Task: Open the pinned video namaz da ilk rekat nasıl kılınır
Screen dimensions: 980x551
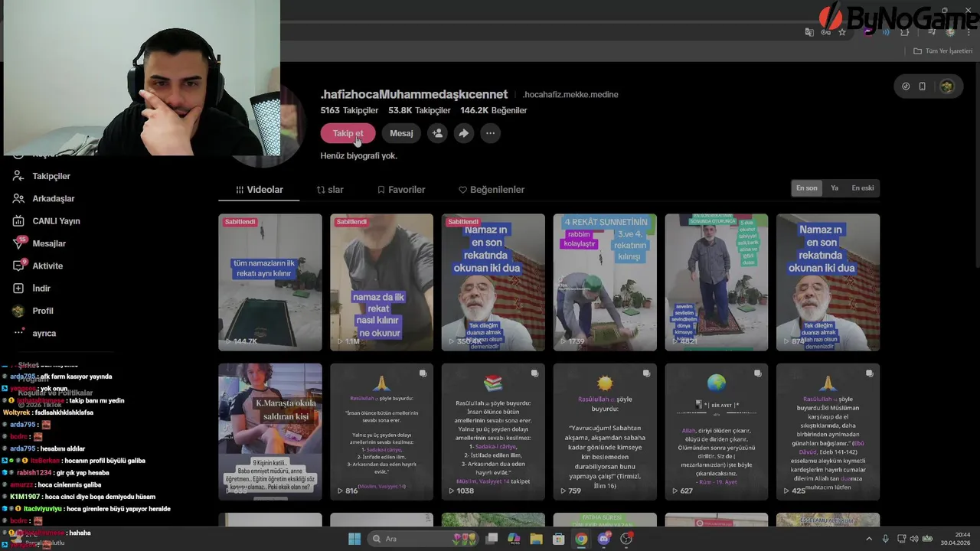Action: [x=381, y=282]
